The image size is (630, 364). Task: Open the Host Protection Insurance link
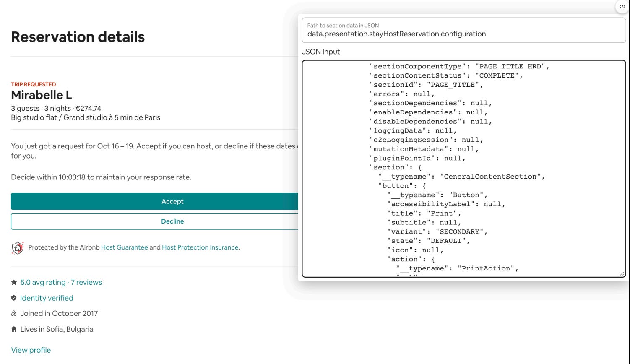[200, 247]
